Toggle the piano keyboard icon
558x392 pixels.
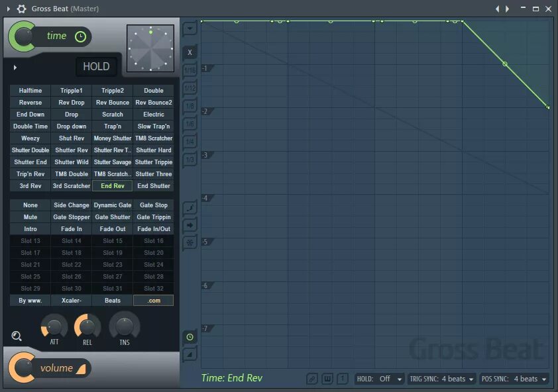click(327, 379)
